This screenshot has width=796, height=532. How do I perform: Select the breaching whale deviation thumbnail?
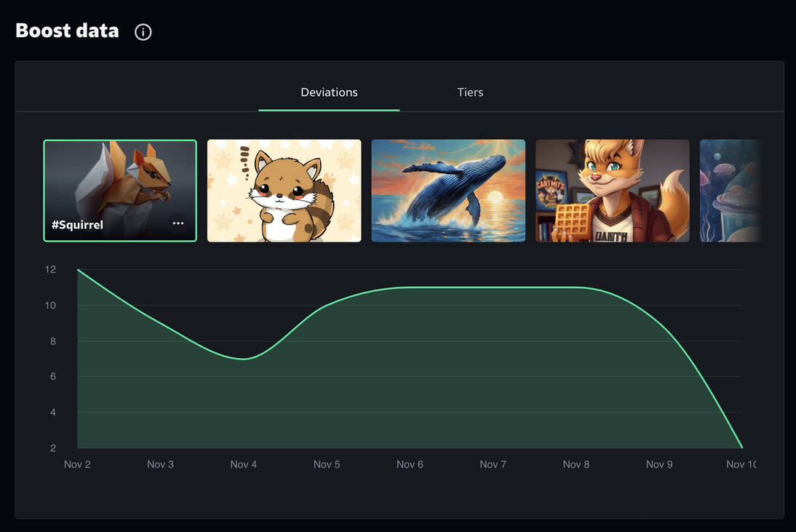tap(448, 191)
